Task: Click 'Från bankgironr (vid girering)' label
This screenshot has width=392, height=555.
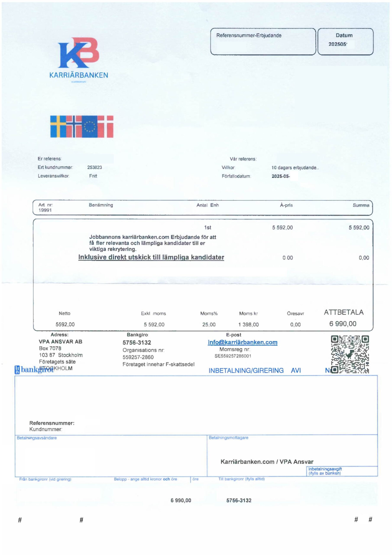Action: [45, 479]
